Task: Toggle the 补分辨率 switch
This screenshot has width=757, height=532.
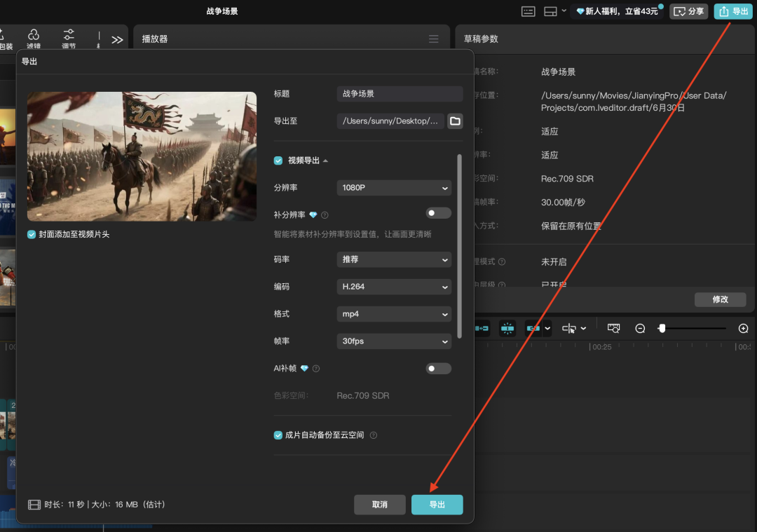Action: (438, 213)
